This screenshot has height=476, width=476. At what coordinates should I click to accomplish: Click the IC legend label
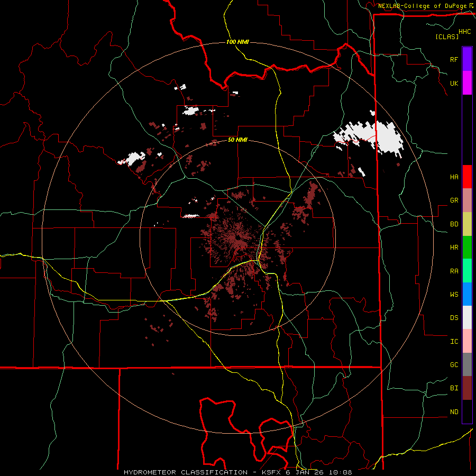[x=454, y=342]
